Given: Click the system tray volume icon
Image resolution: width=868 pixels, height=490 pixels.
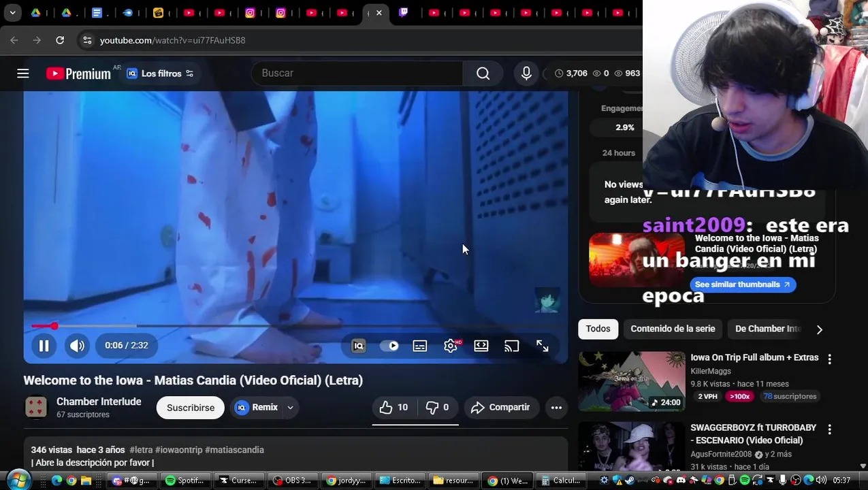Looking at the screenshot, I should (821, 480).
